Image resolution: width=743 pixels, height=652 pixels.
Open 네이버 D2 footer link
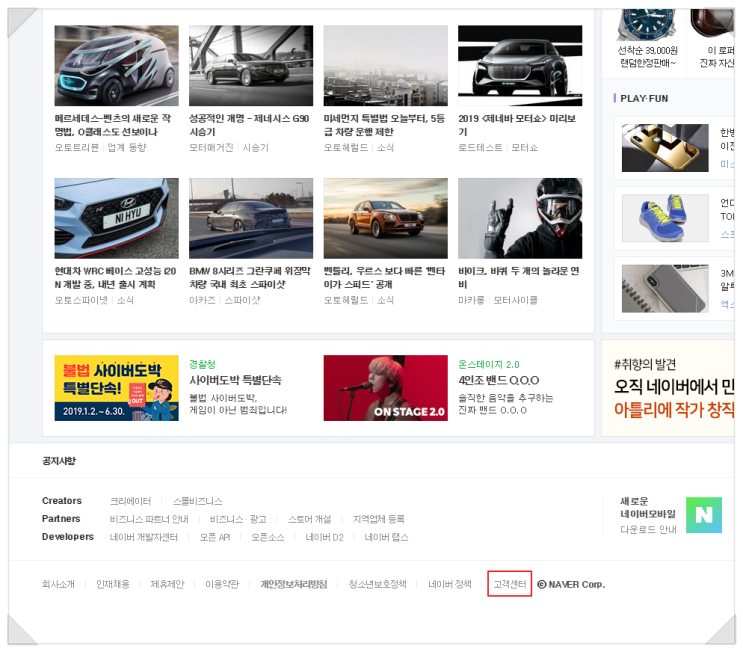point(325,537)
